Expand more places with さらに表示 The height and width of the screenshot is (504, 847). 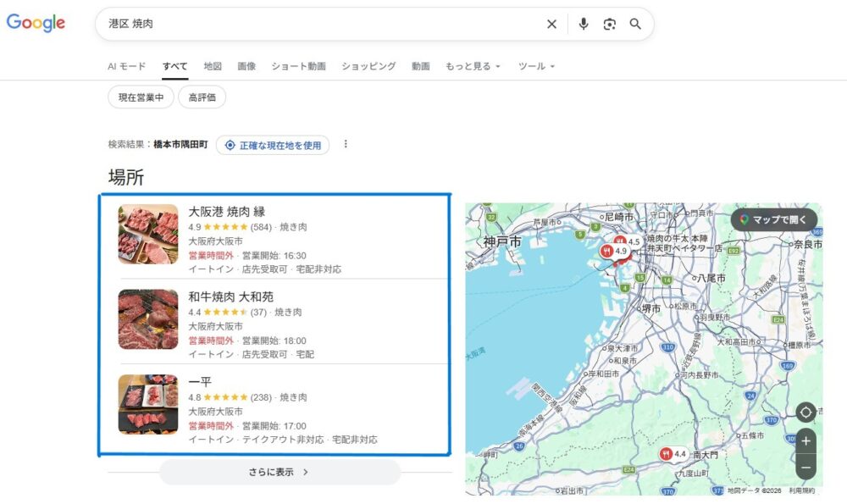pyautogui.click(x=280, y=472)
